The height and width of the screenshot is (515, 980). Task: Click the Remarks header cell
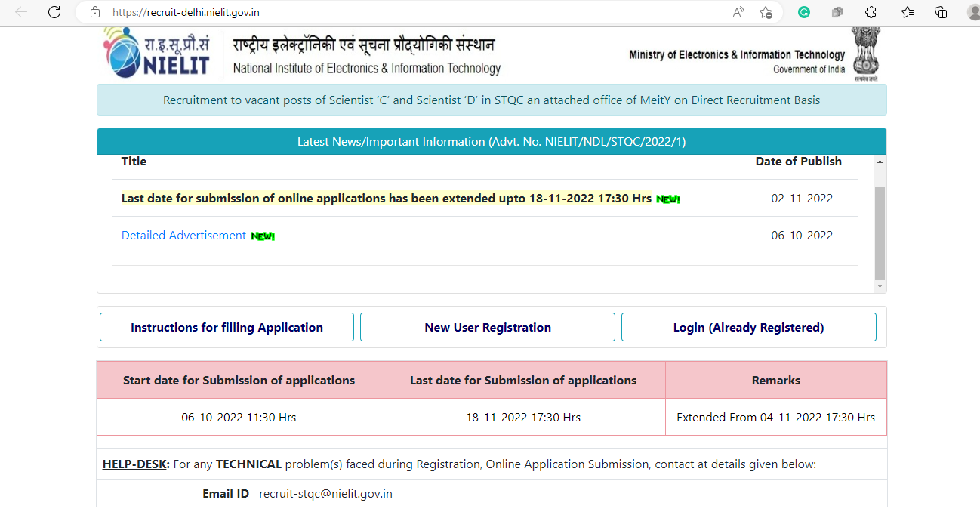point(776,380)
